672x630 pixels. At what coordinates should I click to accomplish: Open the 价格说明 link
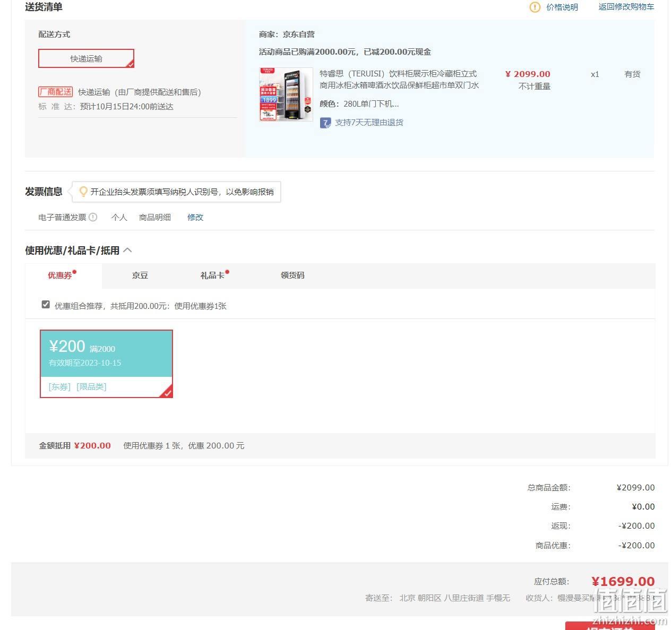click(x=562, y=7)
